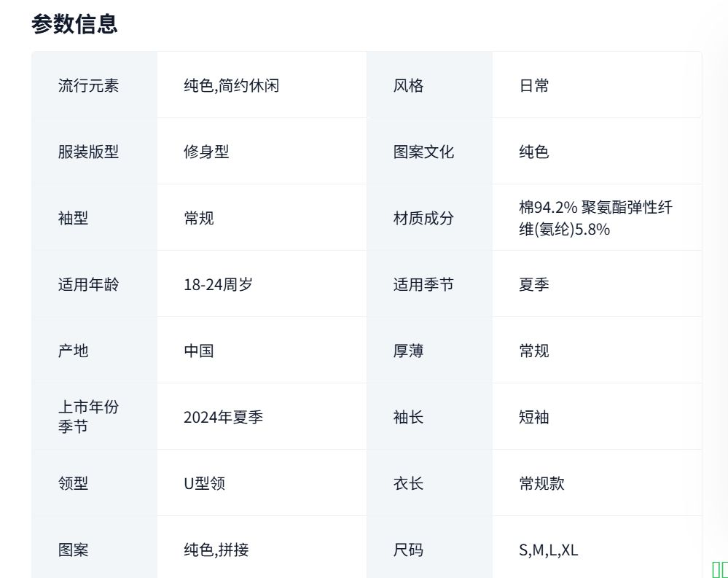Click the 常规款 garment length value
728x578 pixels.
pos(541,483)
